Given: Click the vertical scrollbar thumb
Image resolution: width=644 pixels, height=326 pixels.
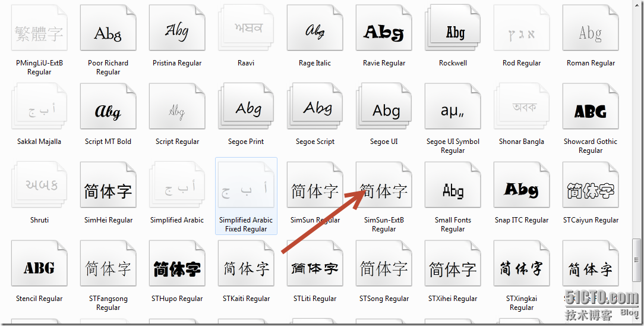Looking at the screenshot, I should tap(637, 260).
